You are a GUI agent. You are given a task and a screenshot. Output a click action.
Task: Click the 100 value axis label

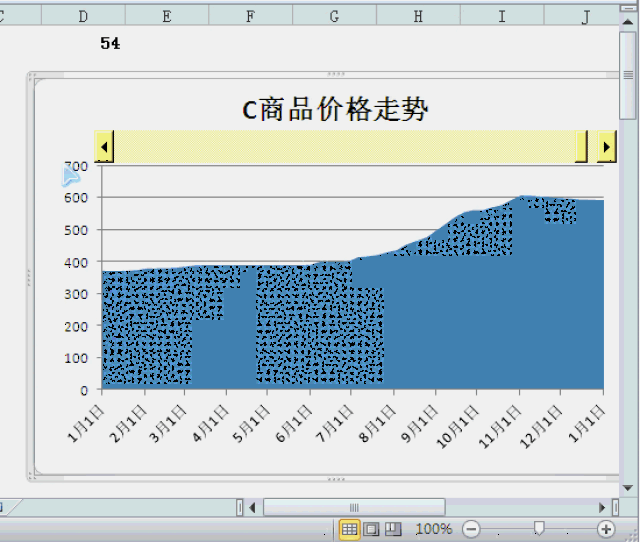tap(76, 358)
